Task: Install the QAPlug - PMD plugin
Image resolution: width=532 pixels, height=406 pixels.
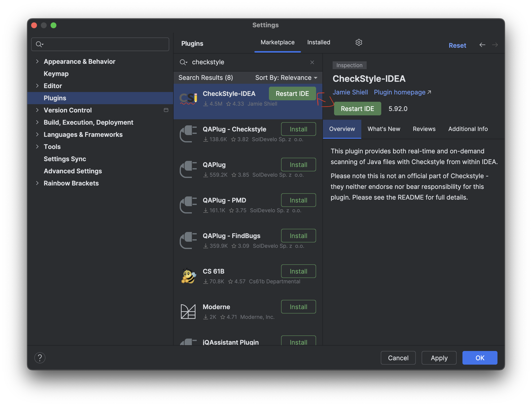Action: [x=298, y=200]
